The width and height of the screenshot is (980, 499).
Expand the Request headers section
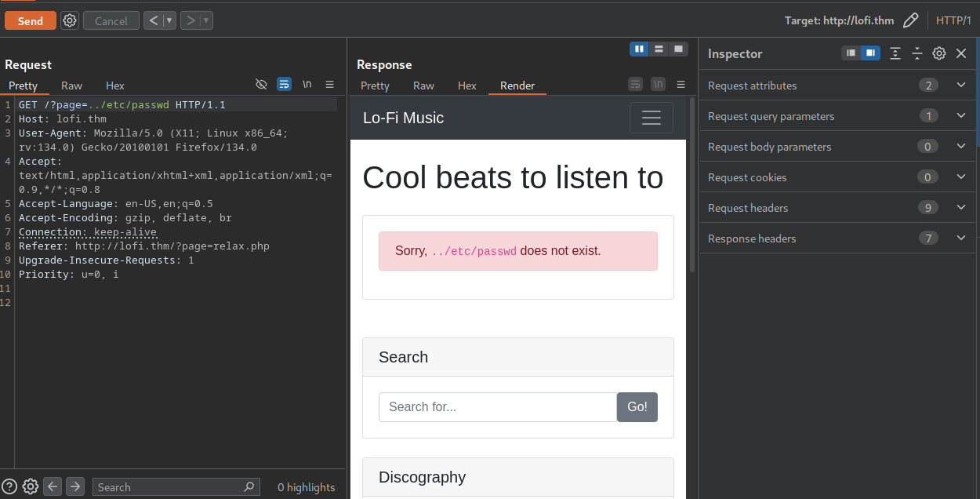pos(961,207)
